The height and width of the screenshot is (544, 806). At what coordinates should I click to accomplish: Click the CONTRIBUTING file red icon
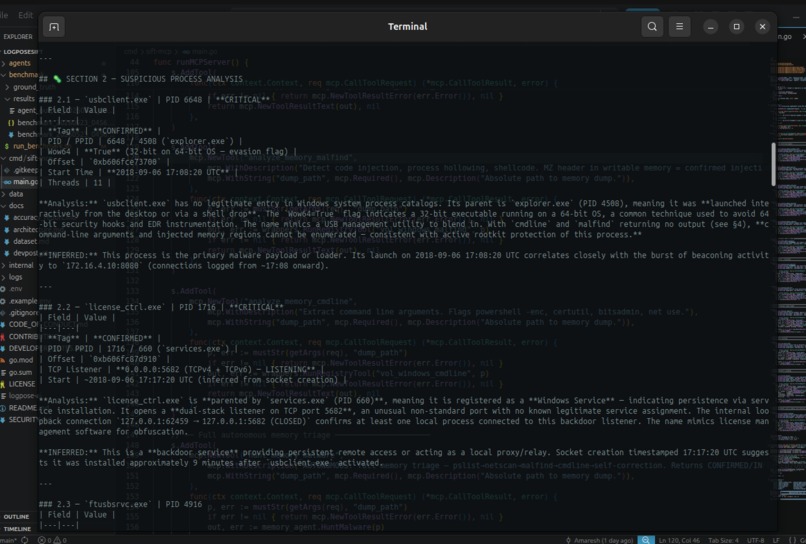click(3, 337)
